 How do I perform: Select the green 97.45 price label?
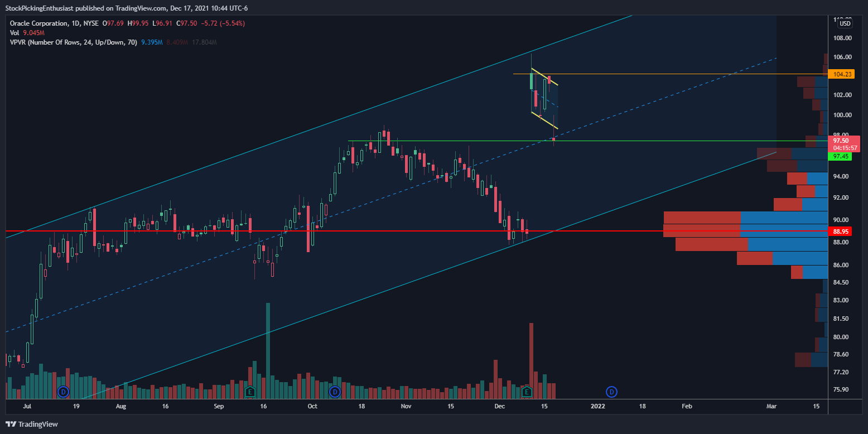click(841, 157)
